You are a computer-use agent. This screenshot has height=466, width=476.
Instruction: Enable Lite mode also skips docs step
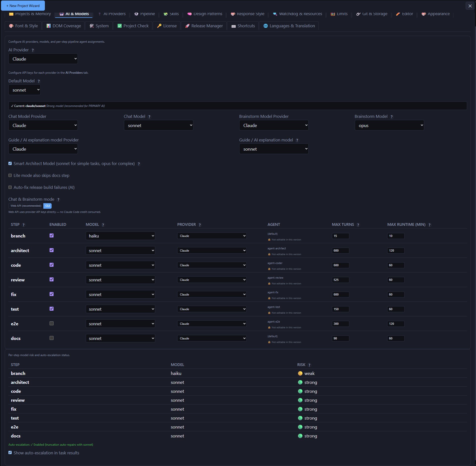[x=10, y=175]
